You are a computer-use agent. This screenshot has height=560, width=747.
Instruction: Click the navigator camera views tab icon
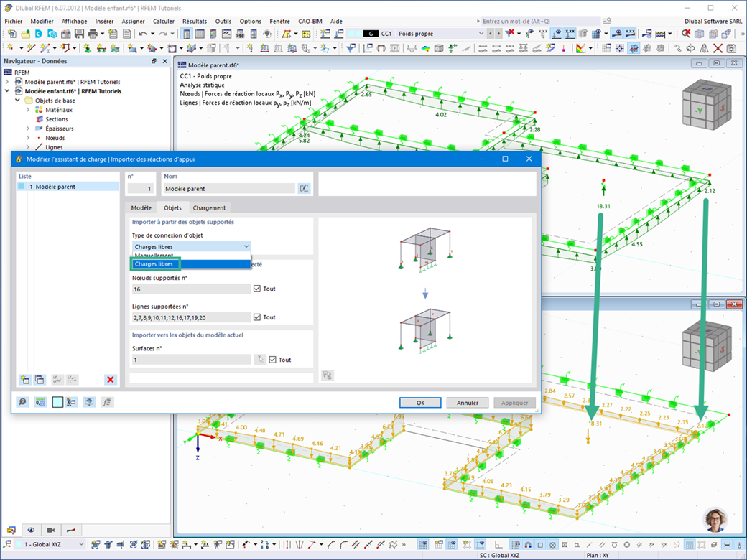pos(51,530)
